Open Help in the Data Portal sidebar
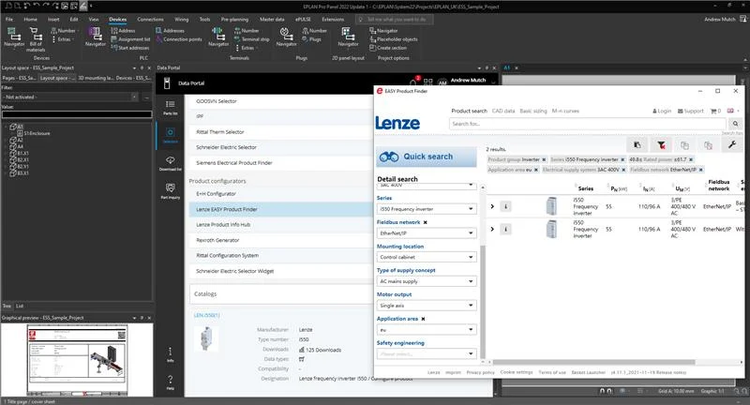The image size is (750, 405). pyautogui.click(x=170, y=382)
